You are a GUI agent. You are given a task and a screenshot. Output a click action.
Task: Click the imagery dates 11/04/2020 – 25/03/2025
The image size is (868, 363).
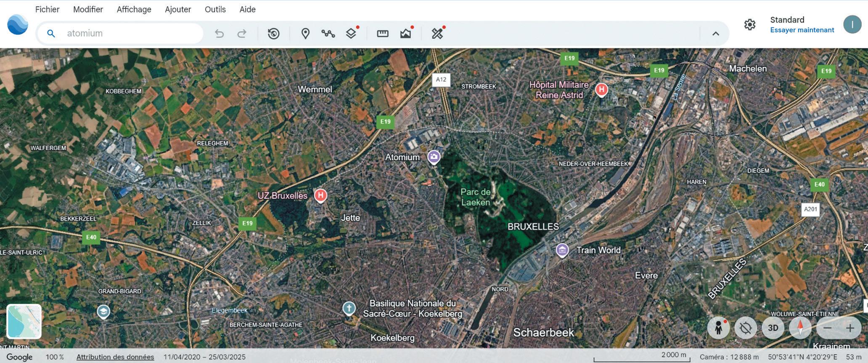coord(204,357)
